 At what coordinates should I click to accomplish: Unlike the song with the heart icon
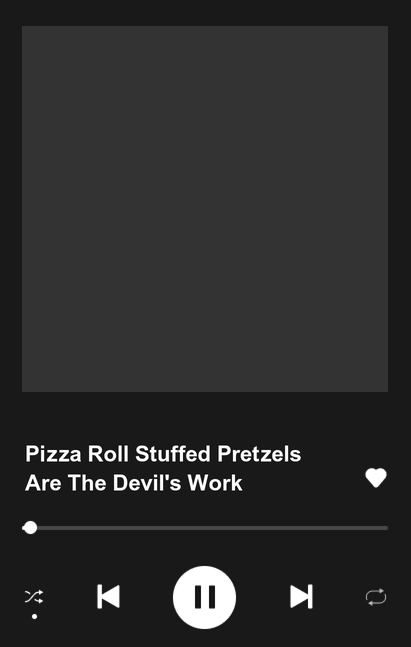(376, 478)
